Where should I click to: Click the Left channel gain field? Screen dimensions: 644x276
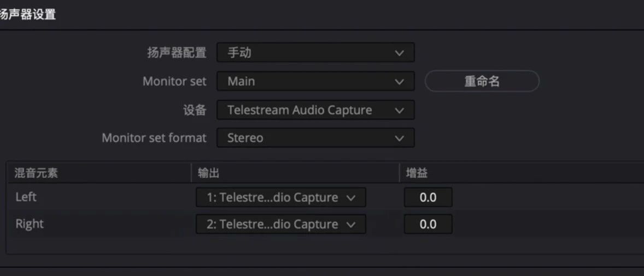pos(428,198)
